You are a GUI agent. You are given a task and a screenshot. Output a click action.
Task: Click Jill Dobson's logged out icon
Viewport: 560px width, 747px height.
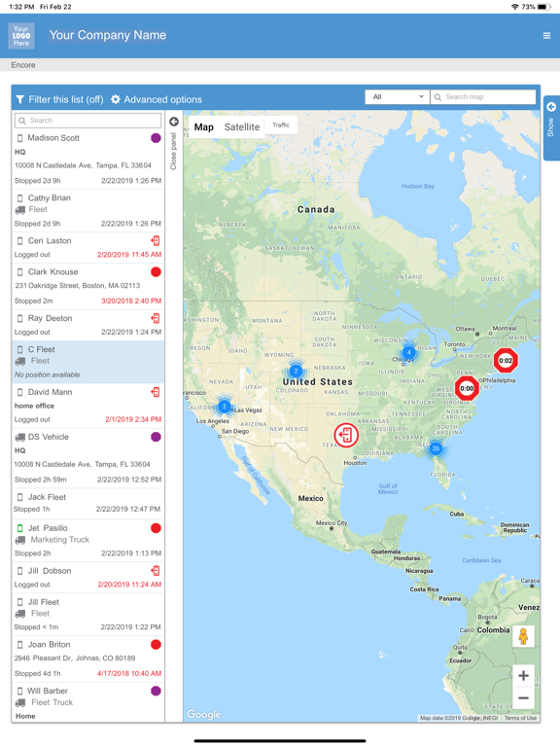coord(156,571)
